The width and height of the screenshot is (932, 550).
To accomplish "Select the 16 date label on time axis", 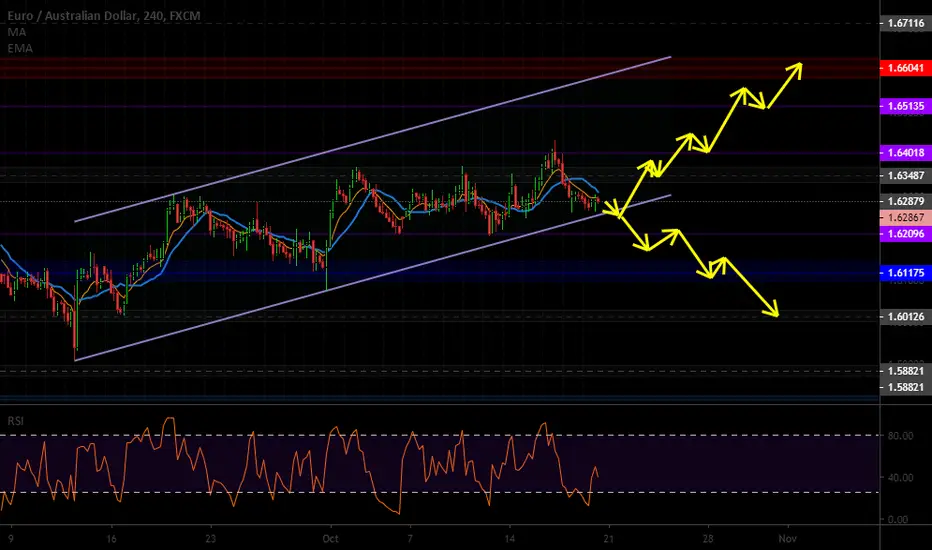I will click(x=111, y=539).
